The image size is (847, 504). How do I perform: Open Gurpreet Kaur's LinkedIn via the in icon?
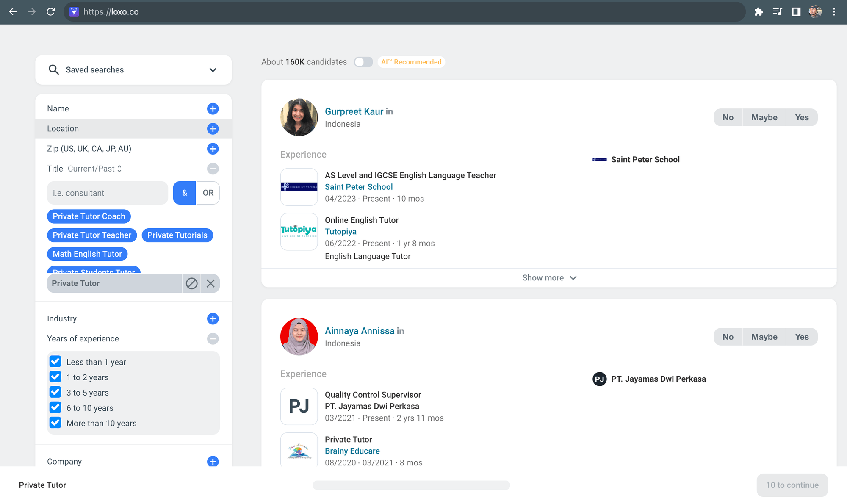point(389,111)
